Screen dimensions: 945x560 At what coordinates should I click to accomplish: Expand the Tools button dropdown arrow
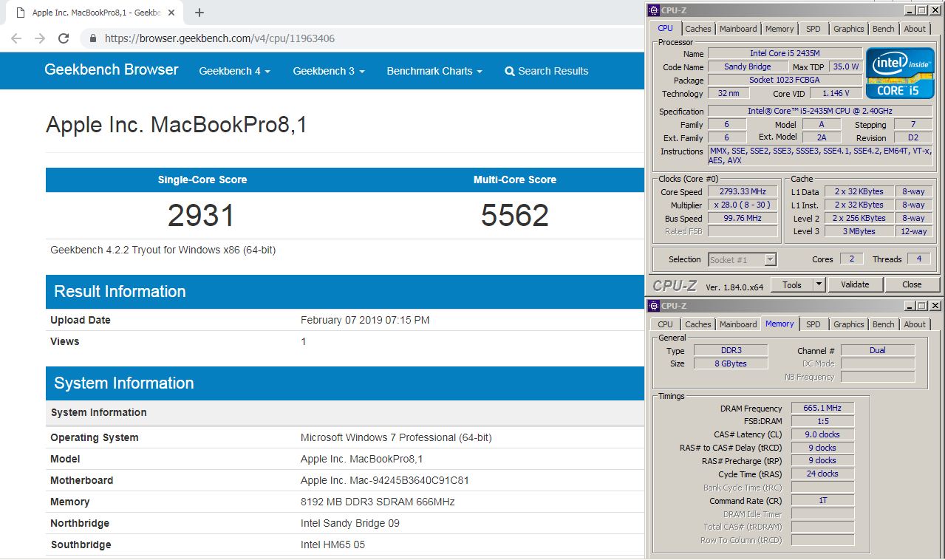pyautogui.click(x=819, y=284)
